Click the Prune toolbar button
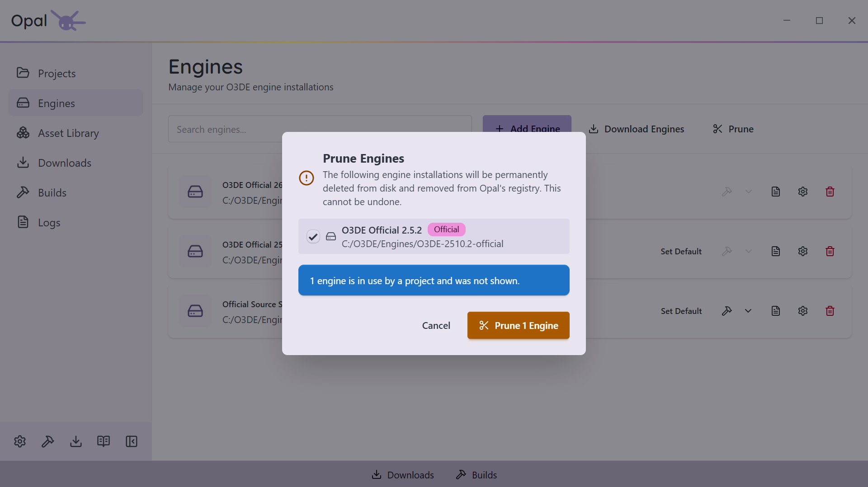The width and height of the screenshot is (868, 487). click(733, 129)
